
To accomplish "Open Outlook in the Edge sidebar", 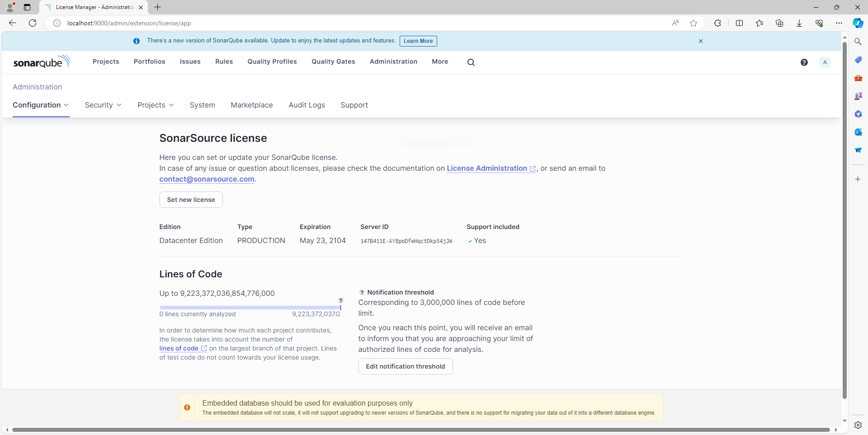I will [858, 132].
